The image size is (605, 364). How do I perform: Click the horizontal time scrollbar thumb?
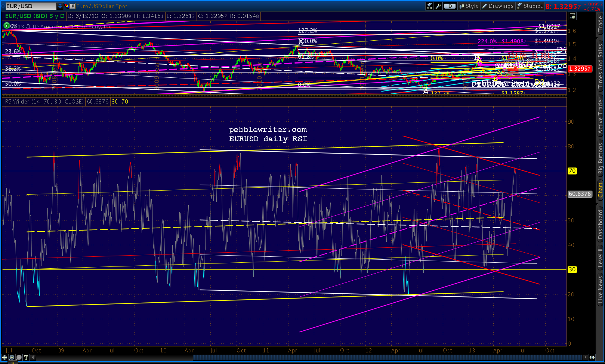(388, 357)
